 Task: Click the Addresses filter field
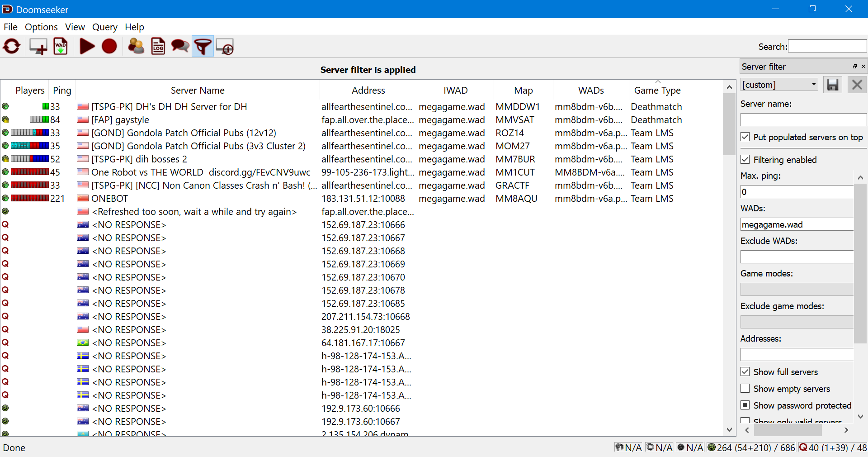(x=797, y=355)
